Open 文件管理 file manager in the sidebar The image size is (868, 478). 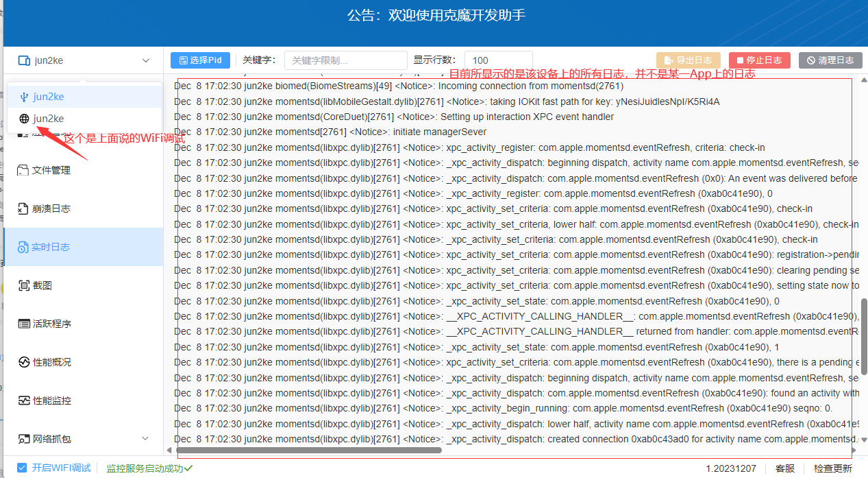[x=83, y=170]
